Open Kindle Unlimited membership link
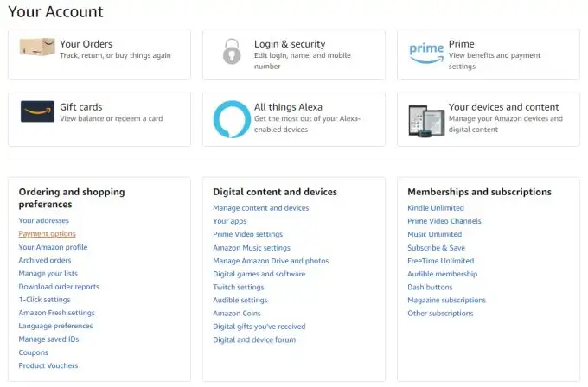 click(x=436, y=208)
